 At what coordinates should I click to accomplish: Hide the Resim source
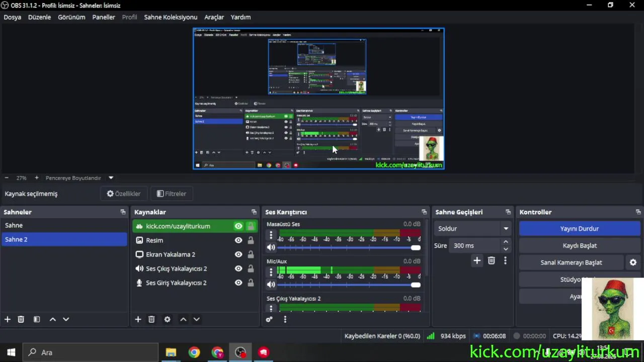pos(238,240)
